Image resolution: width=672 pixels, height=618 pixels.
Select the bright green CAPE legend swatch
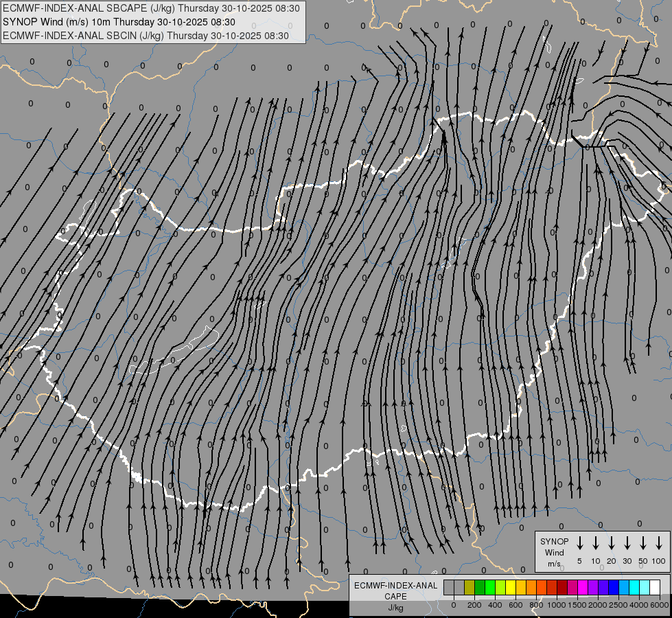coord(490,587)
